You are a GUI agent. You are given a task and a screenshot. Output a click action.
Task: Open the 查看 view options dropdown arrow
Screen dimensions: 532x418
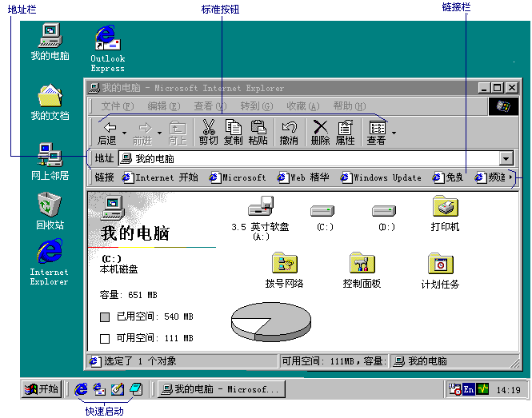[394, 133]
